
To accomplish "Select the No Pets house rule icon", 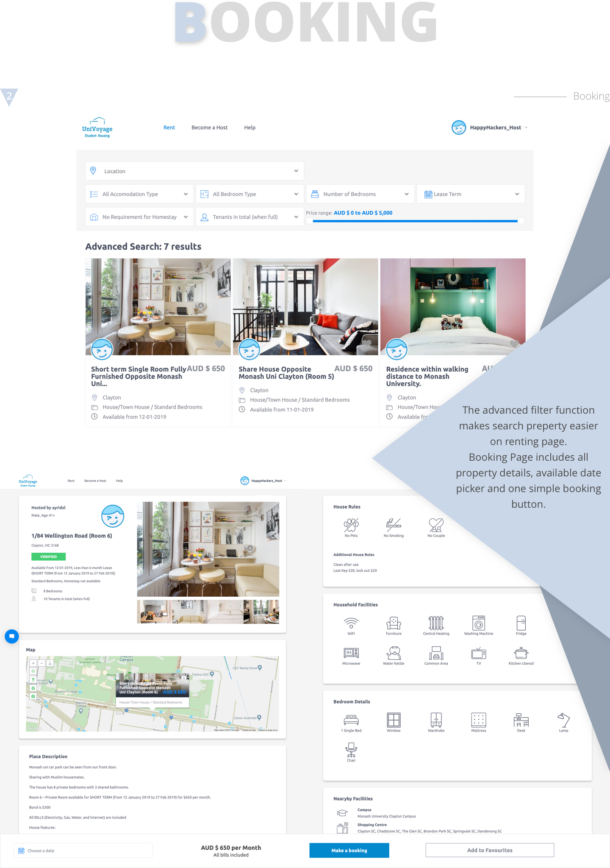I will click(351, 525).
